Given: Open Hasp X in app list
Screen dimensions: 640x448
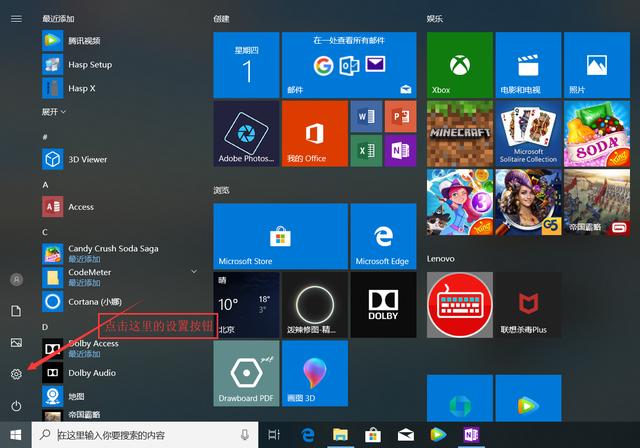Looking at the screenshot, I should [x=118, y=88].
